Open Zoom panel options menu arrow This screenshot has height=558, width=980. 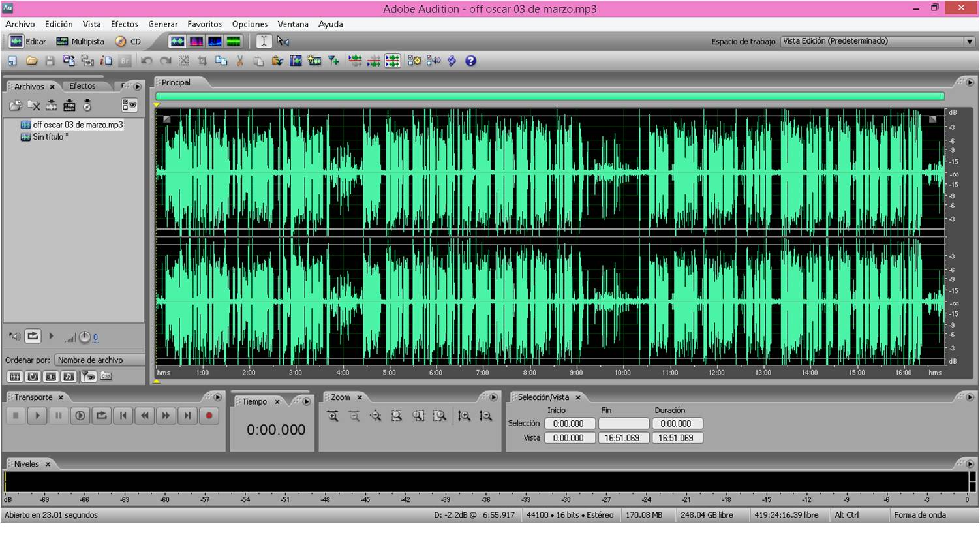[x=494, y=397]
